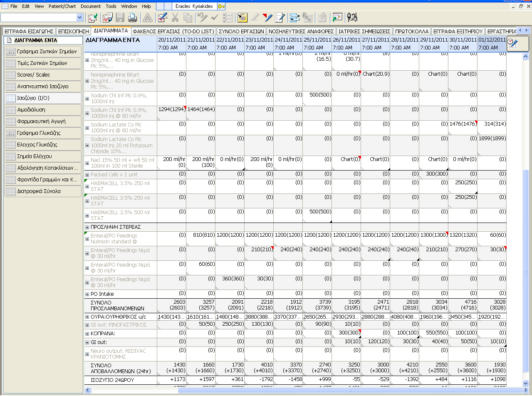Click the tab strip scroll-right arrow
532x396 pixels.
click(526, 30)
